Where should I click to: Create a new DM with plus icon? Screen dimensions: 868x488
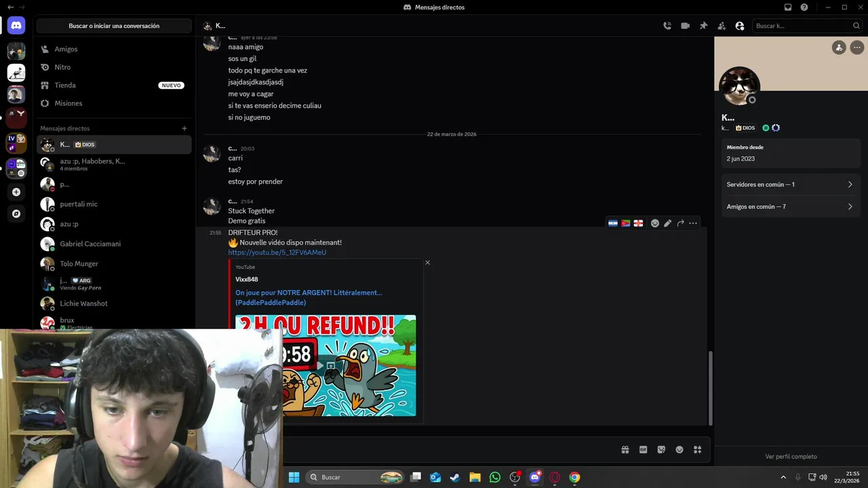(x=184, y=128)
